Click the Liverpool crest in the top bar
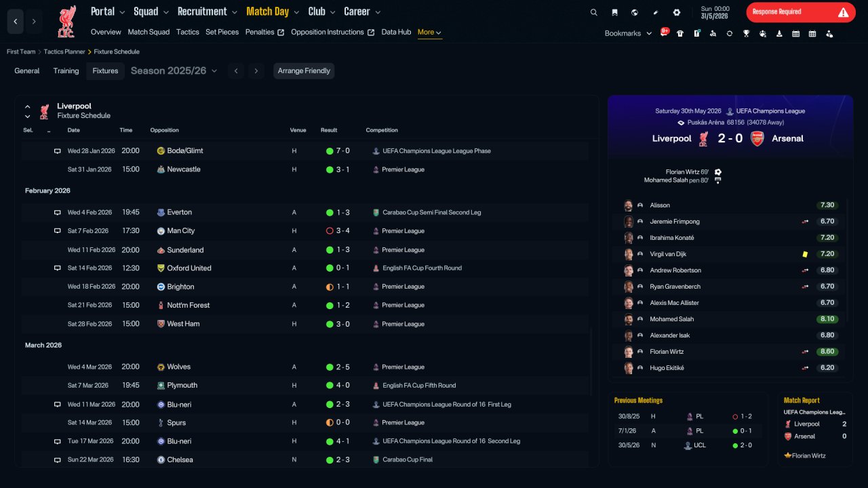This screenshot has width=868, height=488. [66, 21]
